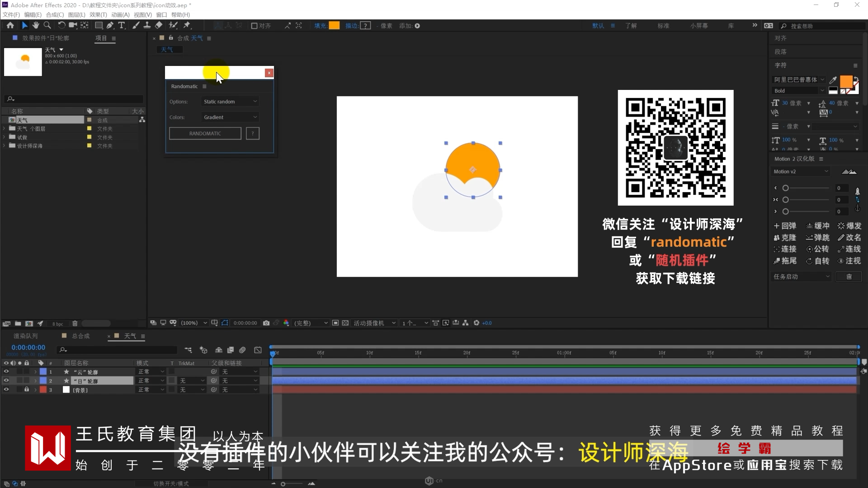868x488 pixels.
Task: Click the 回弹 button in Motion panel
Action: click(x=785, y=225)
